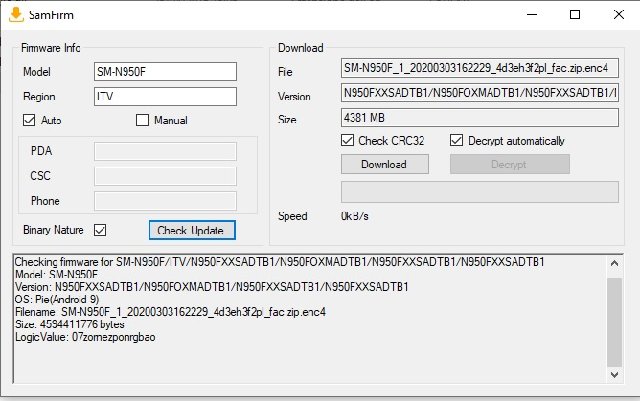Click the PDA input field
Screen dimensions: 640x401
click(x=165, y=151)
